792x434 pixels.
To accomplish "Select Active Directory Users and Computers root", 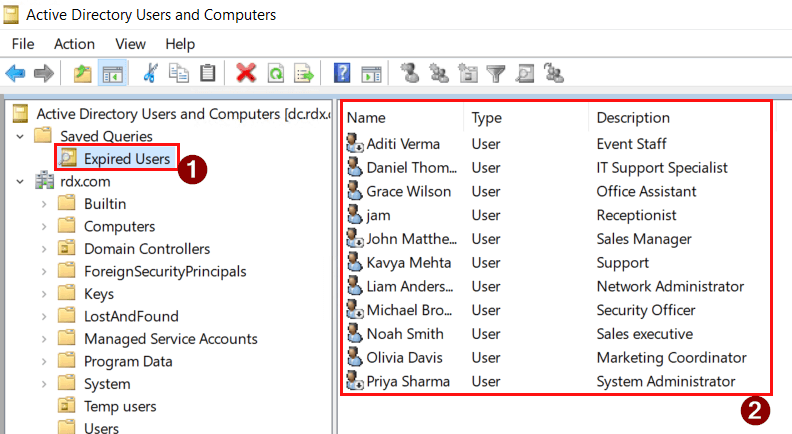I will coord(183,114).
